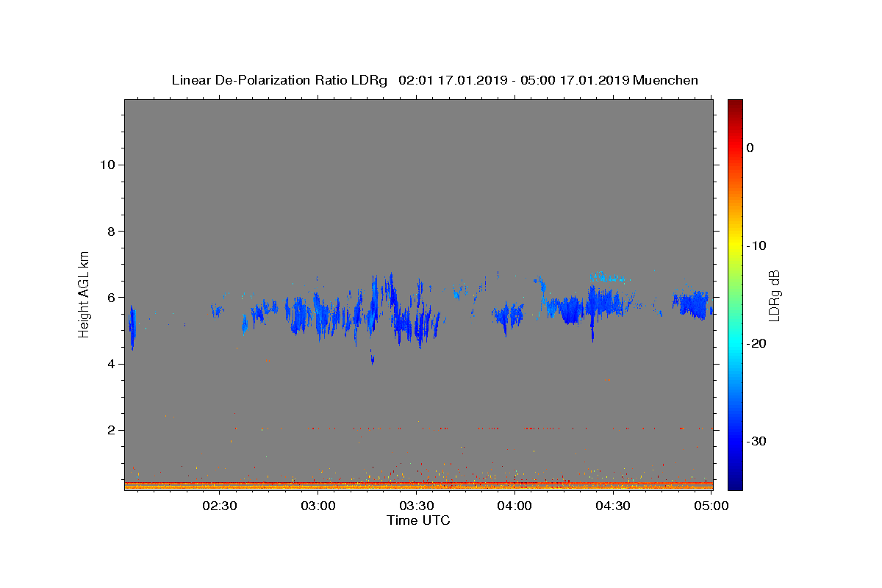Click the red-orange ground clutter band at the bottom

(x=419, y=485)
